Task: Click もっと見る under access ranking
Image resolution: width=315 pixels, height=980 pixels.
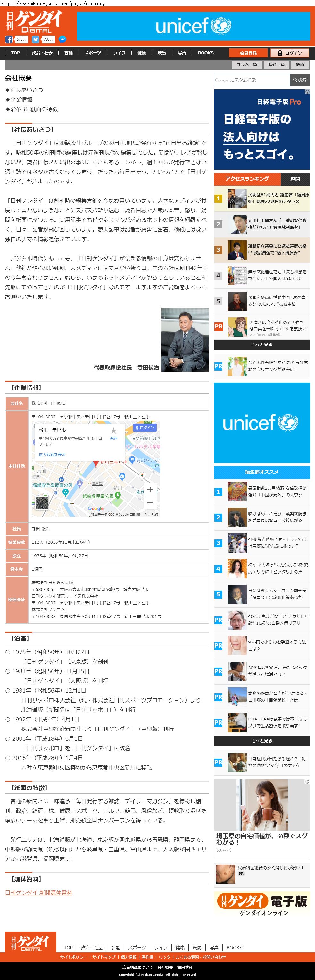Action: [262, 345]
